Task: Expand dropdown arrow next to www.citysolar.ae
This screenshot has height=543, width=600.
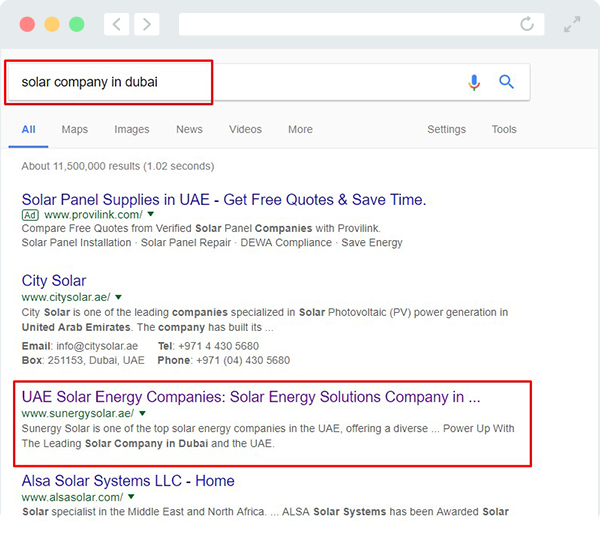Action: tap(119, 297)
